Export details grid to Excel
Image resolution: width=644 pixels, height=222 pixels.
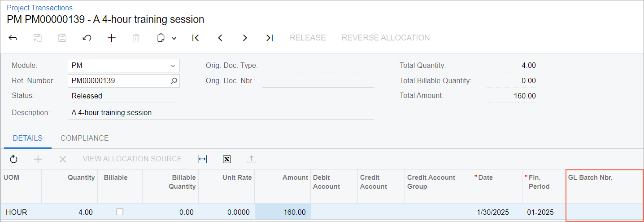click(x=227, y=159)
